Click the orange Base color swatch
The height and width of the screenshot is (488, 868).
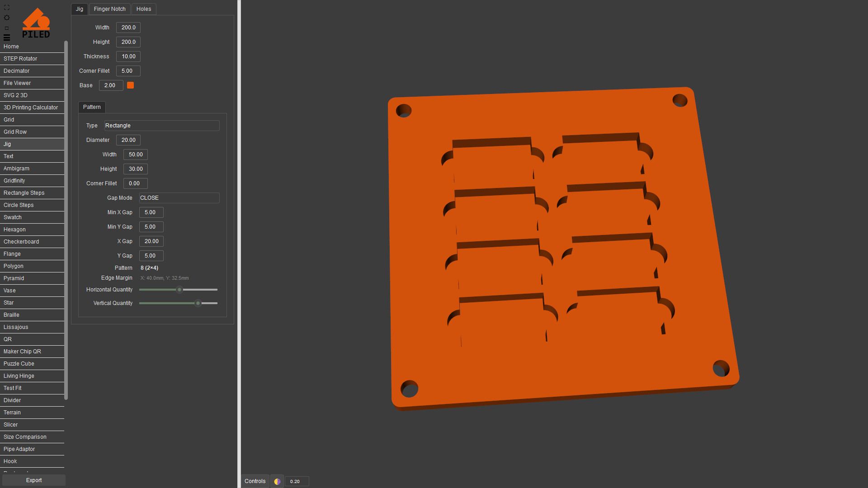[x=130, y=85]
